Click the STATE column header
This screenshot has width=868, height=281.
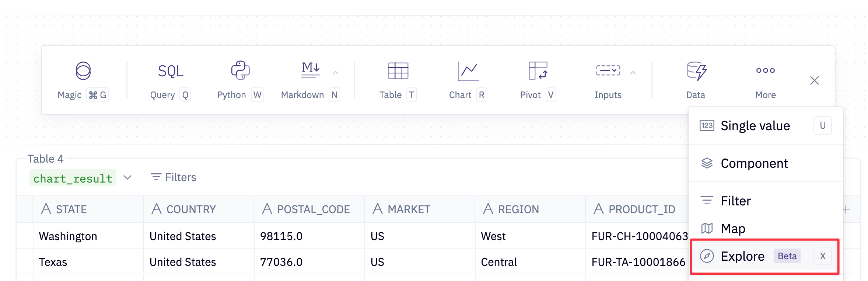coord(71,209)
